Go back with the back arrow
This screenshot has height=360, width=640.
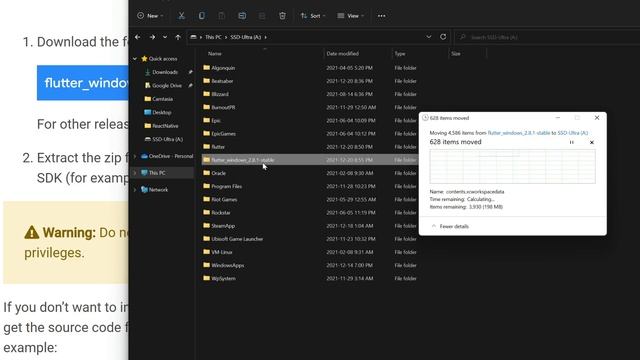click(138, 37)
